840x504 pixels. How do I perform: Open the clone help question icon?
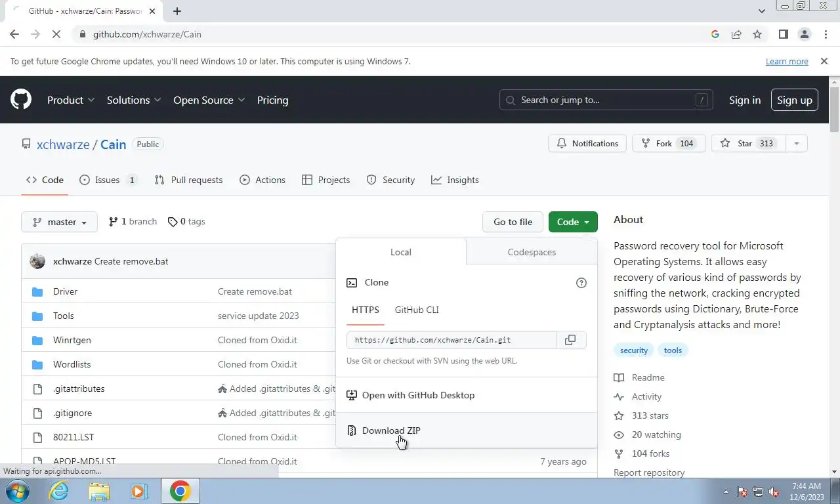(x=581, y=283)
